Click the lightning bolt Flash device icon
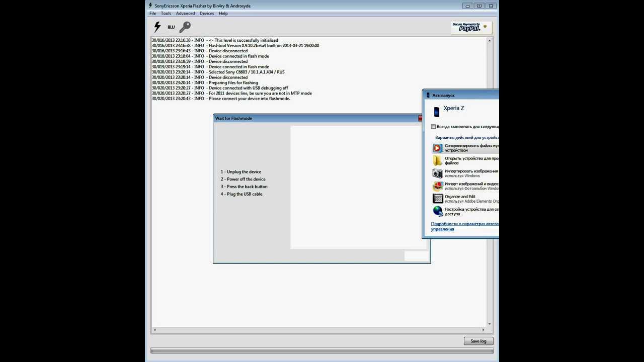Viewport: 644px width, 362px height. coord(157,27)
